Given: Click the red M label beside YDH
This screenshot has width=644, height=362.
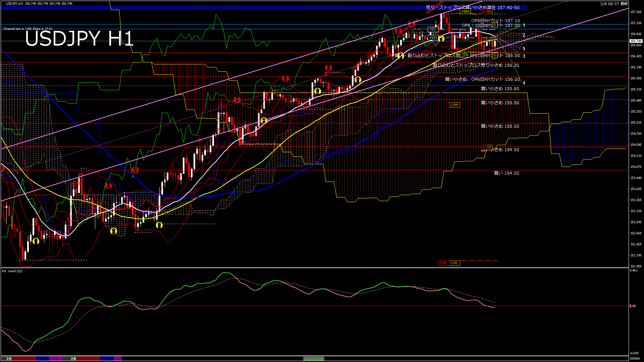Looking at the screenshot, I should click(x=484, y=12).
